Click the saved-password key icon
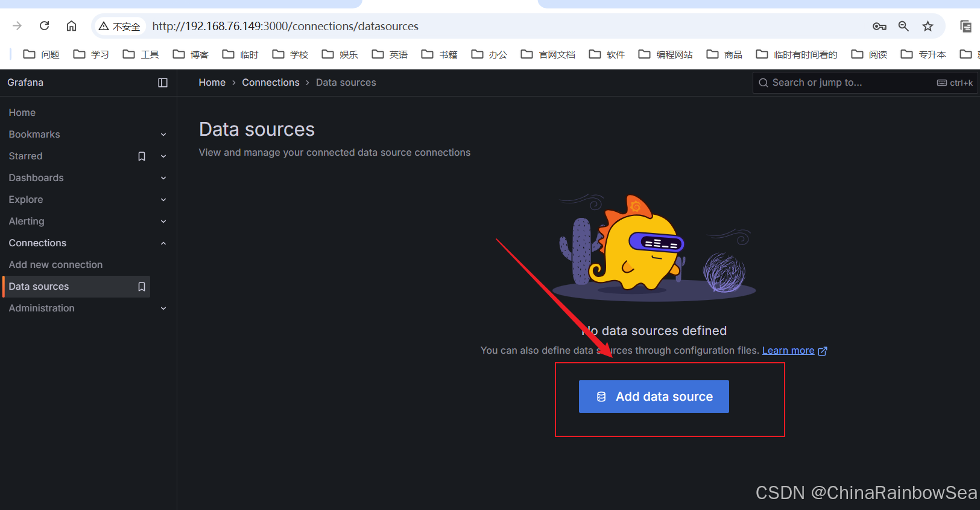The width and height of the screenshot is (980, 510). tap(879, 26)
